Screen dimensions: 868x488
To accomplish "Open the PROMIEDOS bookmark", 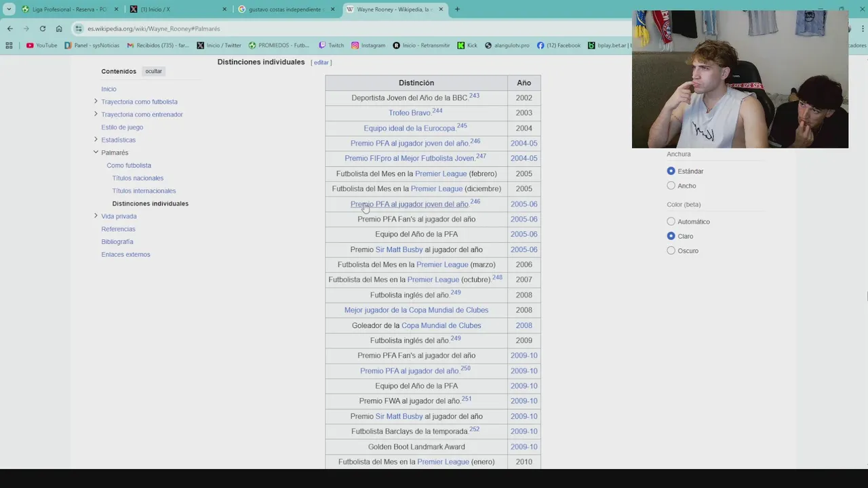I will click(279, 45).
